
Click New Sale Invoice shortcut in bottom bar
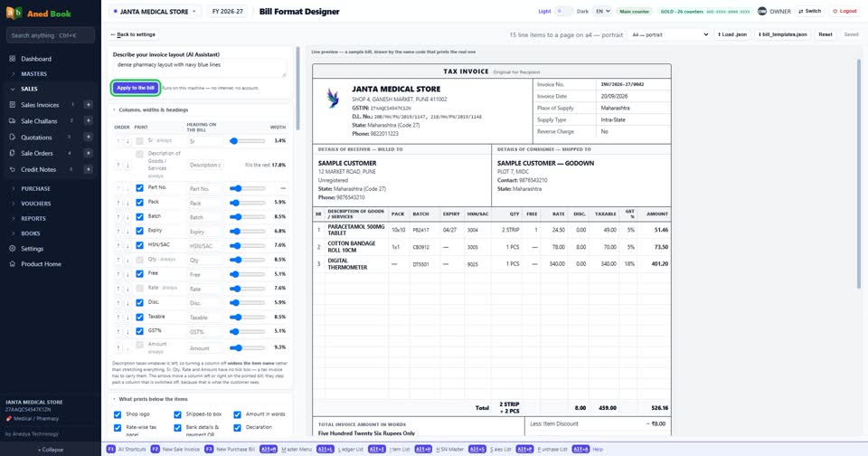(175, 450)
